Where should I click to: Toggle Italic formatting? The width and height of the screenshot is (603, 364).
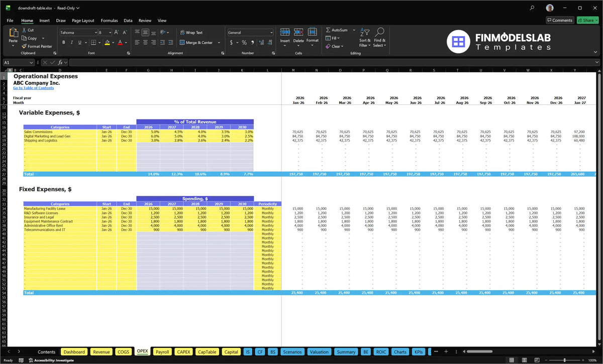pyautogui.click(x=72, y=43)
